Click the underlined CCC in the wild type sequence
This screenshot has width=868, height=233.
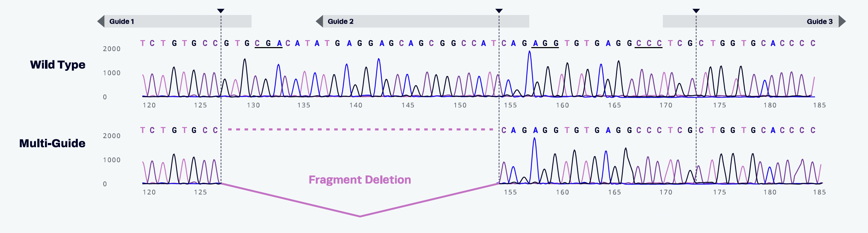(649, 44)
